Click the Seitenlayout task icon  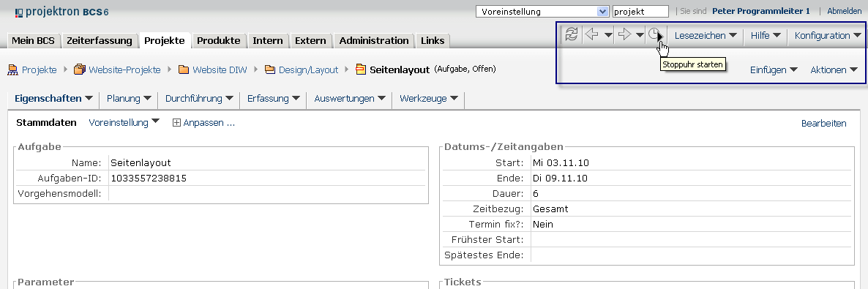tap(361, 70)
